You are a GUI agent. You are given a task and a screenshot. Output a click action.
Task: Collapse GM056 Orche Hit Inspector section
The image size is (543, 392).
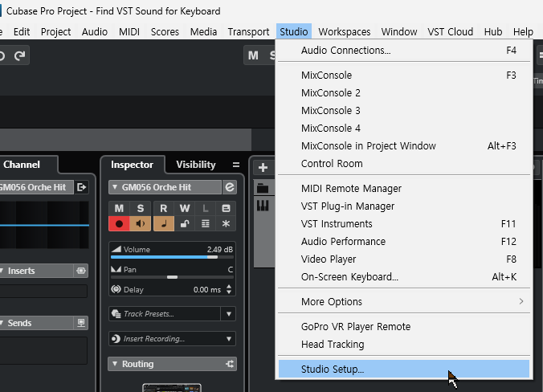pos(115,187)
